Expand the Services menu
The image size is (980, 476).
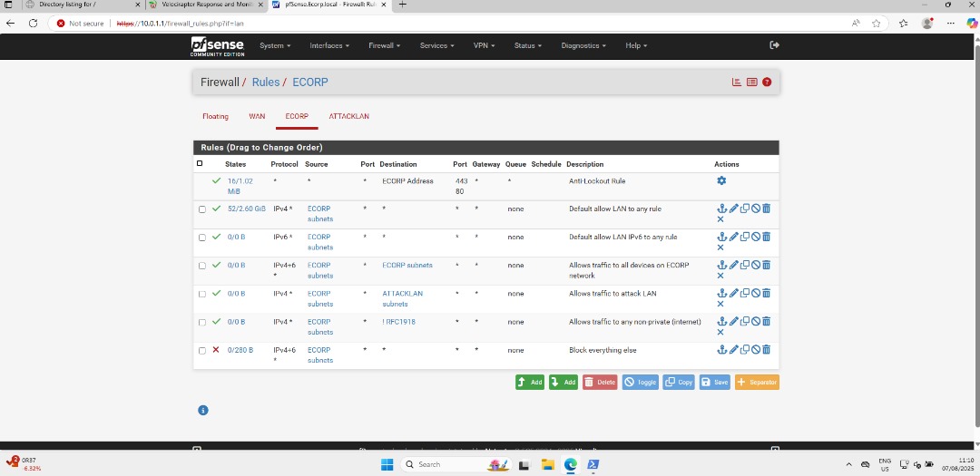coord(436,45)
